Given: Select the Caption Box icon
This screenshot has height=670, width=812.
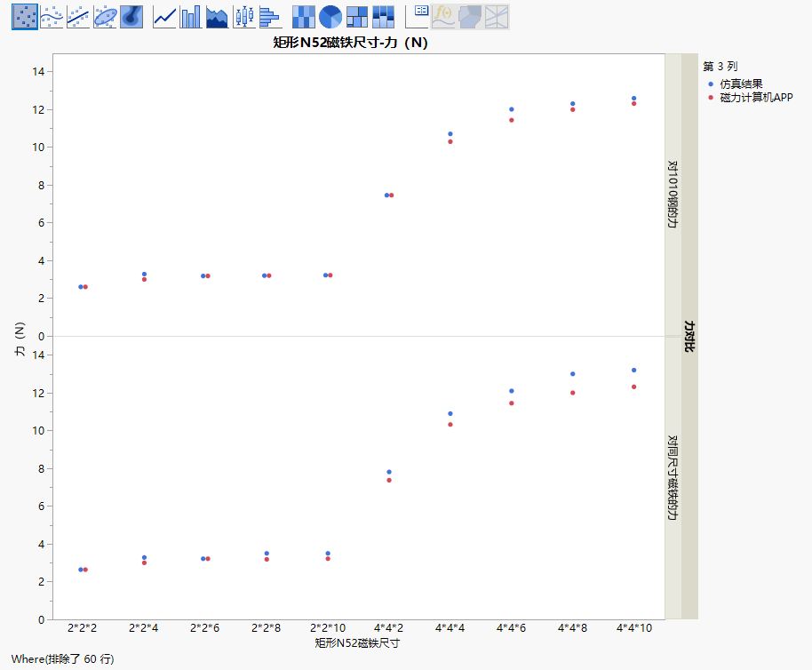Looking at the screenshot, I should [x=417, y=16].
